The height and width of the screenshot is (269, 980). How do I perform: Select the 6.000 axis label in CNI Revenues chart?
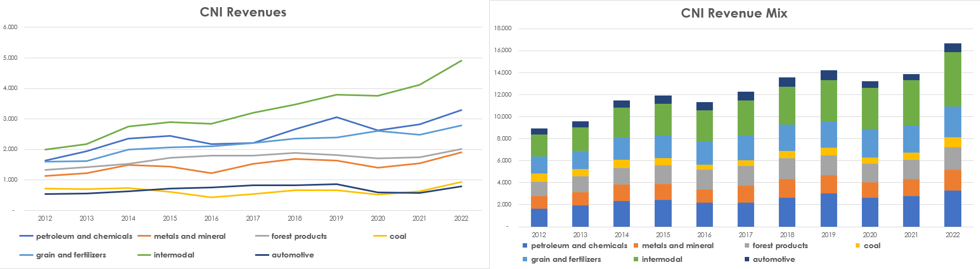coord(10,27)
